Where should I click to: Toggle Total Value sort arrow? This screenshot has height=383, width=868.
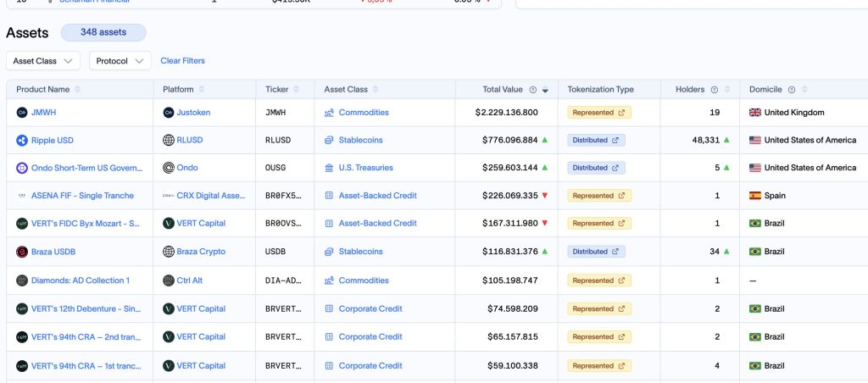pos(545,90)
